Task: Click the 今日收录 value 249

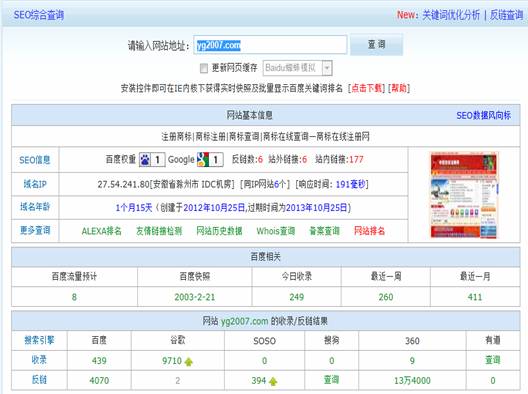Action: (x=296, y=297)
